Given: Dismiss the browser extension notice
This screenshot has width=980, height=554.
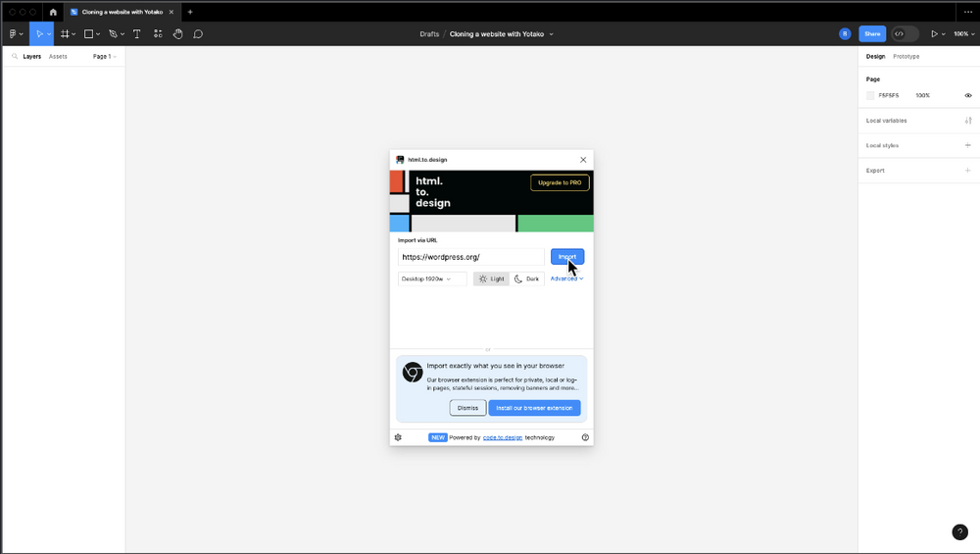Looking at the screenshot, I should 467,408.
